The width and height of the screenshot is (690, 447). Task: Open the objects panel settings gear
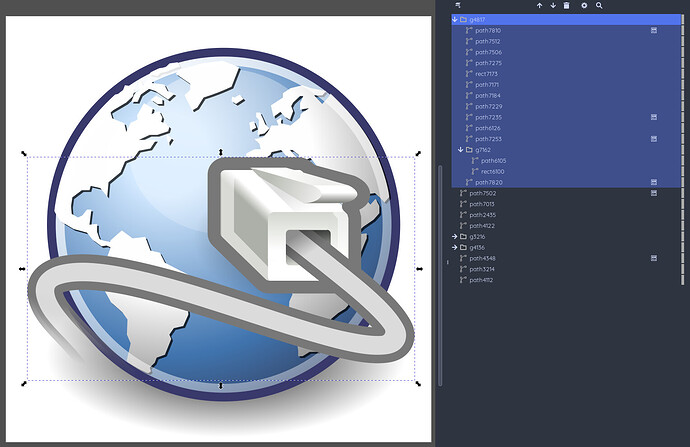coord(584,6)
